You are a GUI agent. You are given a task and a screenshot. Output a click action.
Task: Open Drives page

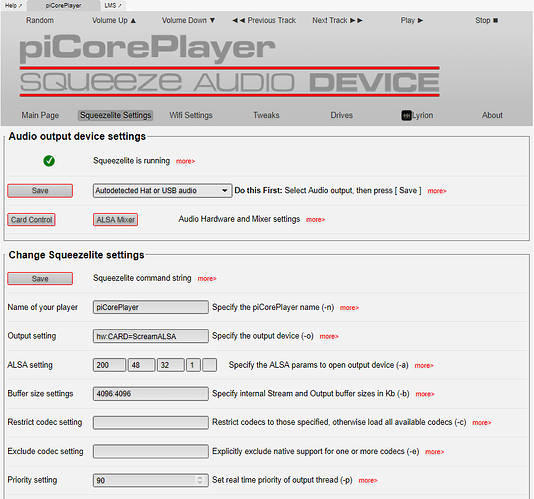click(x=341, y=115)
